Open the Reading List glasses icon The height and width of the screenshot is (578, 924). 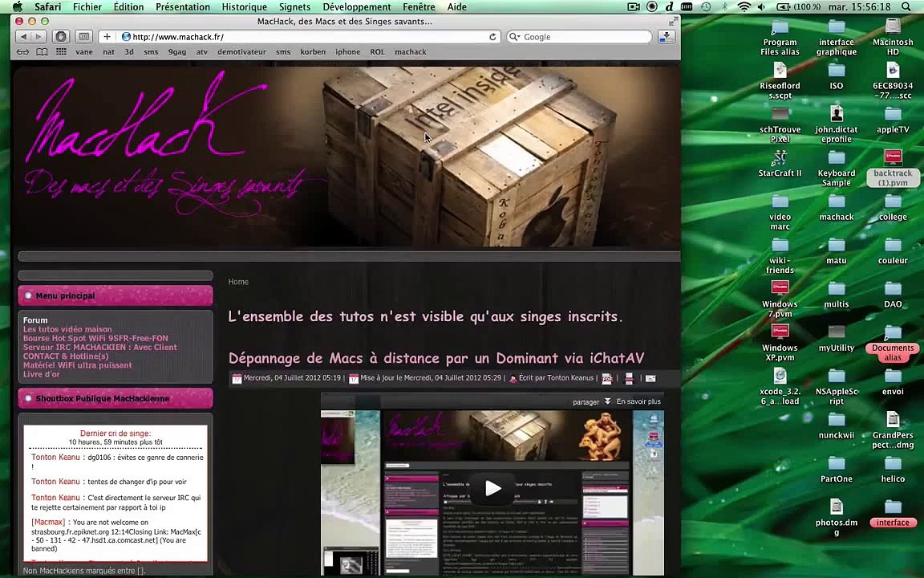22,52
